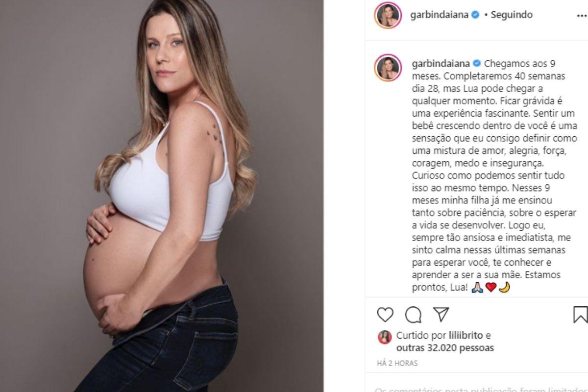Click the pregnancy photo of the post
The width and height of the screenshot is (588, 392).
pyautogui.click(x=162, y=196)
